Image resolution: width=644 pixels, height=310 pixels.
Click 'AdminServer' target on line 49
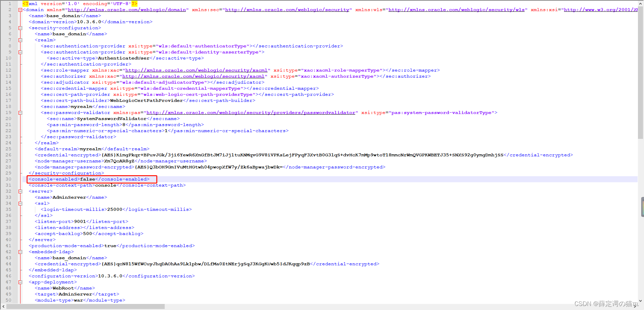point(75,294)
